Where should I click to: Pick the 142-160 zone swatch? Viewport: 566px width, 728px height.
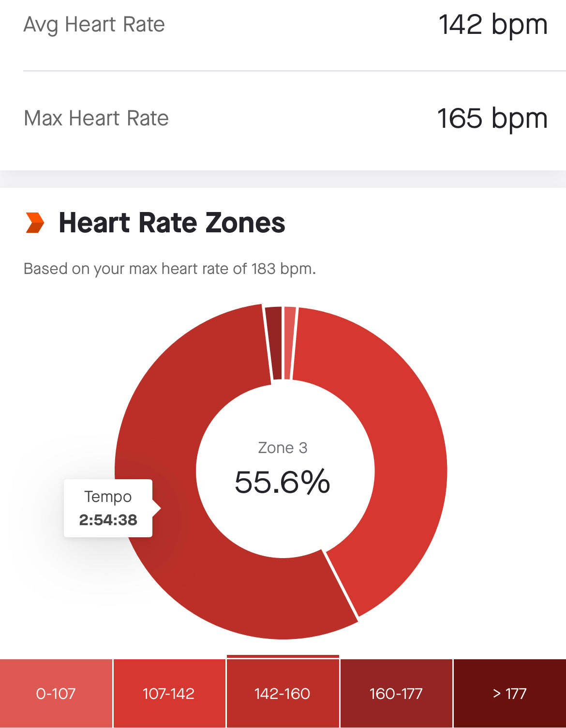pos(283,694)
